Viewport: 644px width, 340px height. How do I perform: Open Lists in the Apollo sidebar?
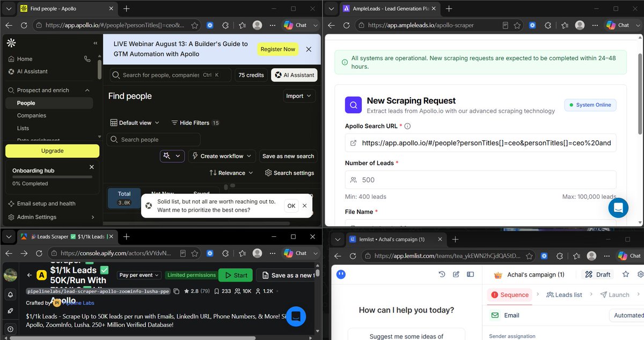(x=23, y=128)
